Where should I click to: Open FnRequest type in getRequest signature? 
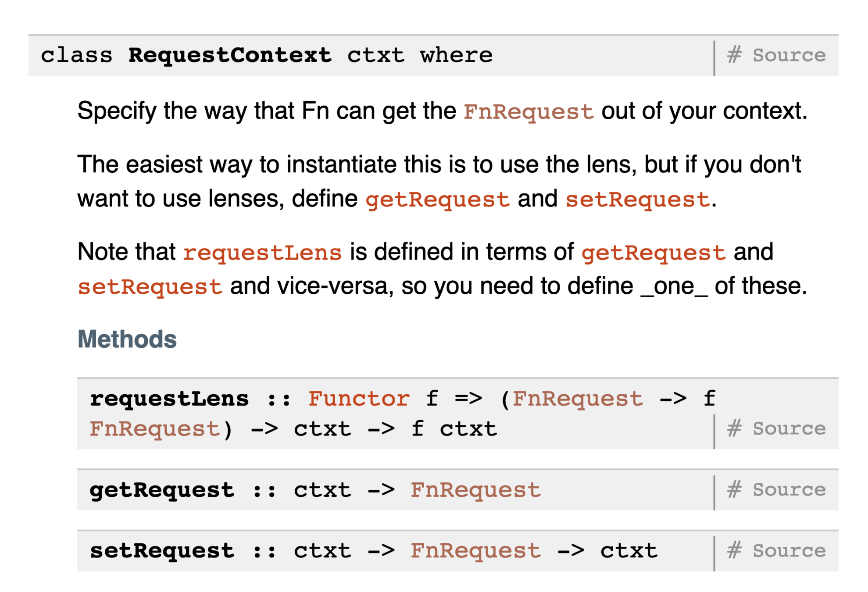475,490
